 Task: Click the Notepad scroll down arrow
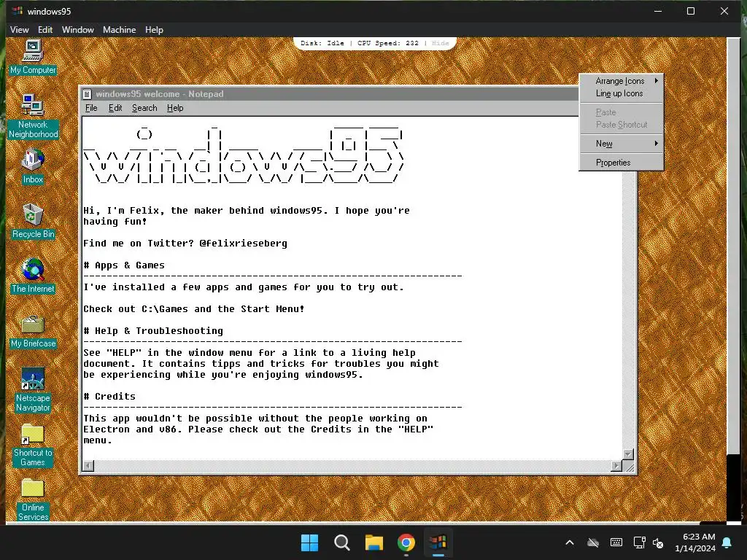pos(628,454)
